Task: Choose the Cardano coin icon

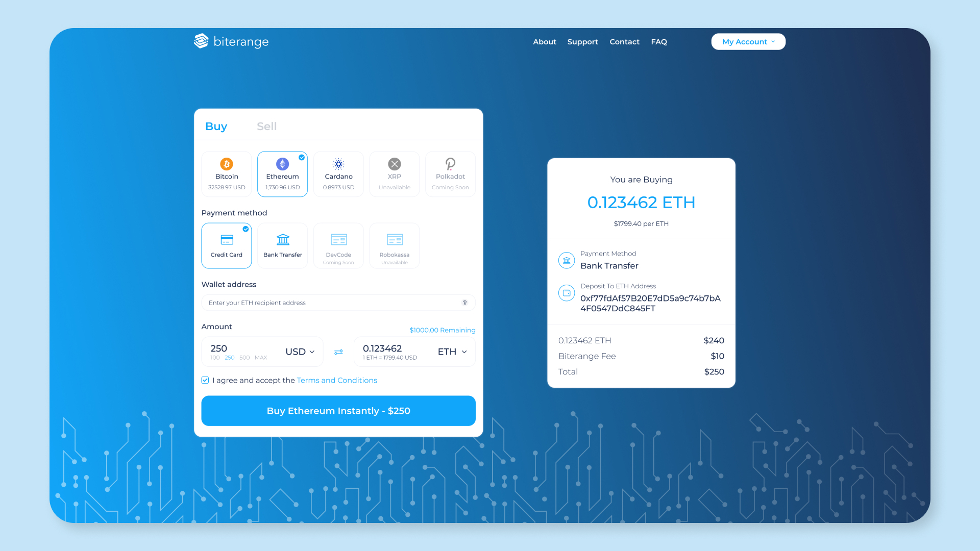Action: tap(338, 164)
